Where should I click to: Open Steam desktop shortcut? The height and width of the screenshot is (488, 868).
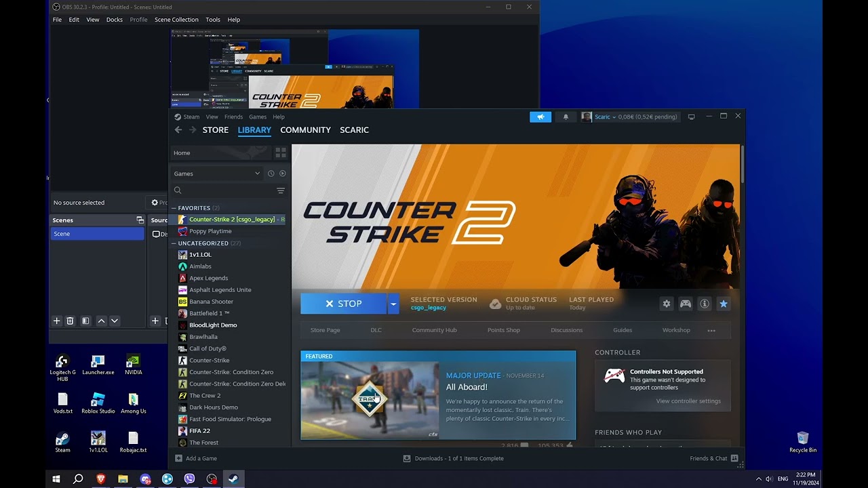click(62, 442)
